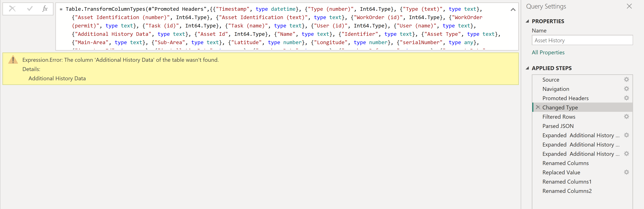Collapse the APPLIED STEPS section
The height and width of the screenshot is (209, 644).
point(527,68)
